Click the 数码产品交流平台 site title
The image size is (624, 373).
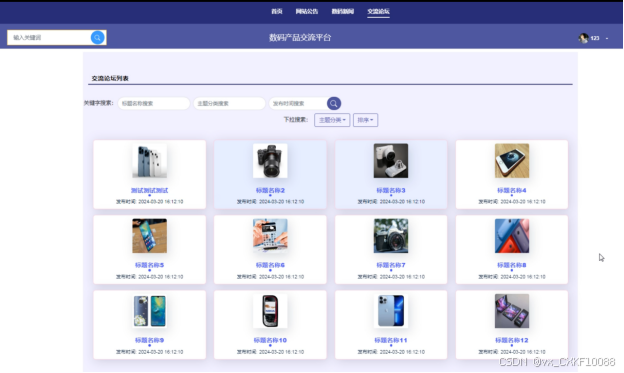coord(300,37)
